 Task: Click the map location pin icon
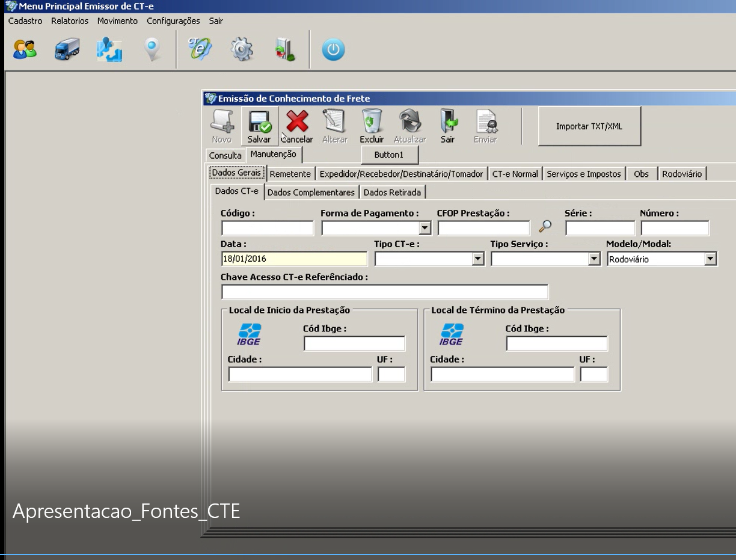pos(153,49)
